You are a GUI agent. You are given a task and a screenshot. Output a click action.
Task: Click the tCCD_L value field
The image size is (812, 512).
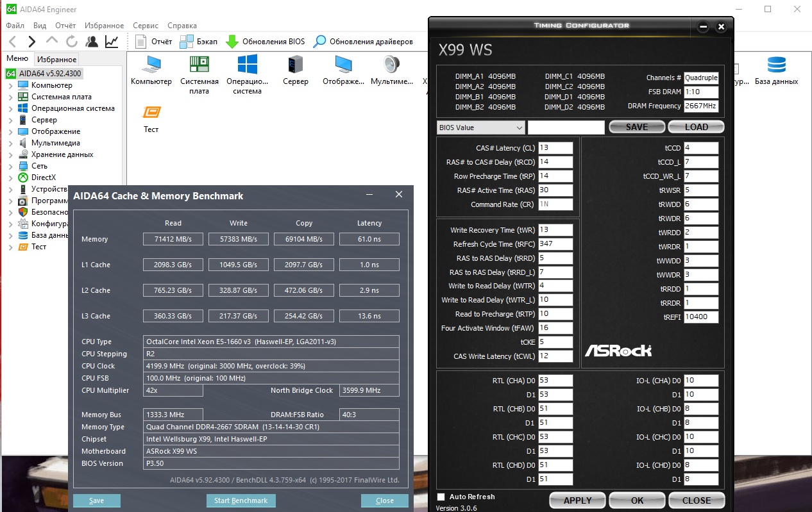tap(701, 162)
